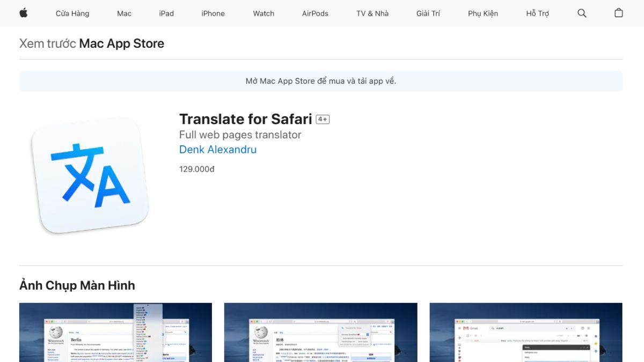Open the search magnifier icon
Viewport: 644px width, 362px height.
tap(582, 13)
